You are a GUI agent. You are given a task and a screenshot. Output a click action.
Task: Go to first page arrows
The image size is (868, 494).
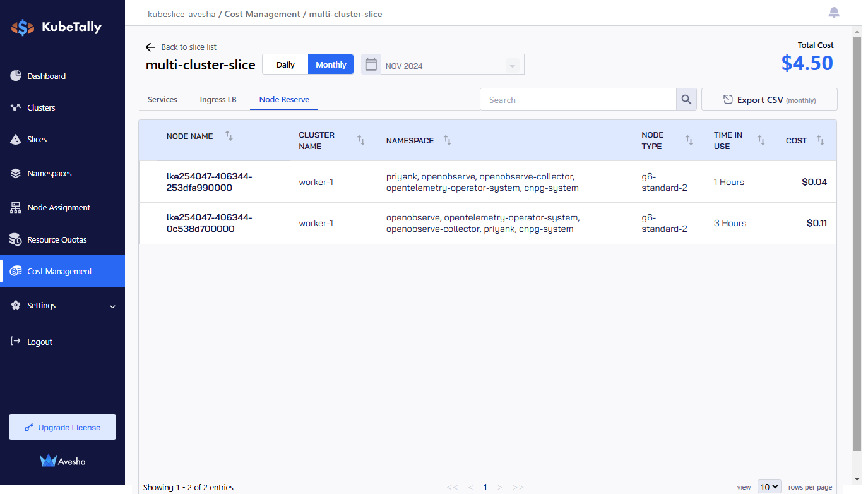point(452,487)
